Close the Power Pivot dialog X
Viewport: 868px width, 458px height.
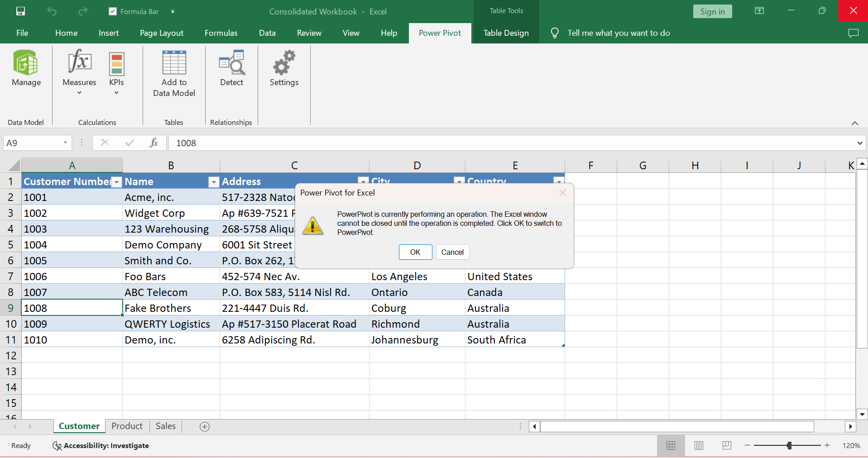tap(562, 193)
